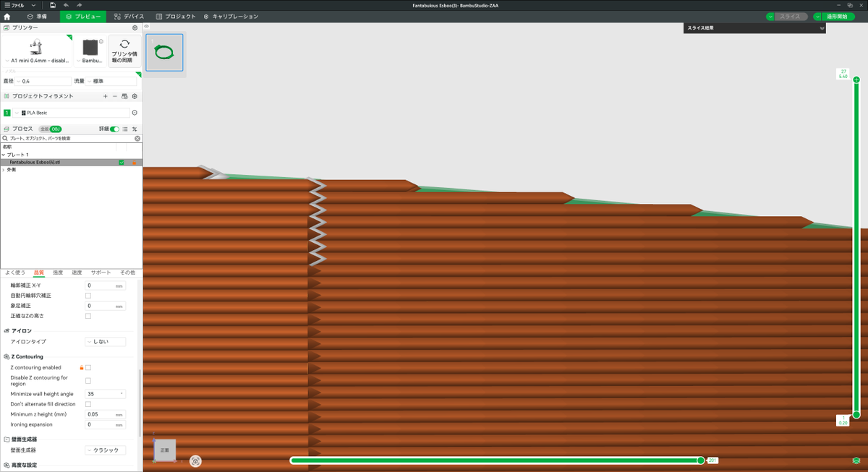Open the 壁面生成器 クラシック dropdown
This screenshot has height=472, width=868.
(106, 450)
